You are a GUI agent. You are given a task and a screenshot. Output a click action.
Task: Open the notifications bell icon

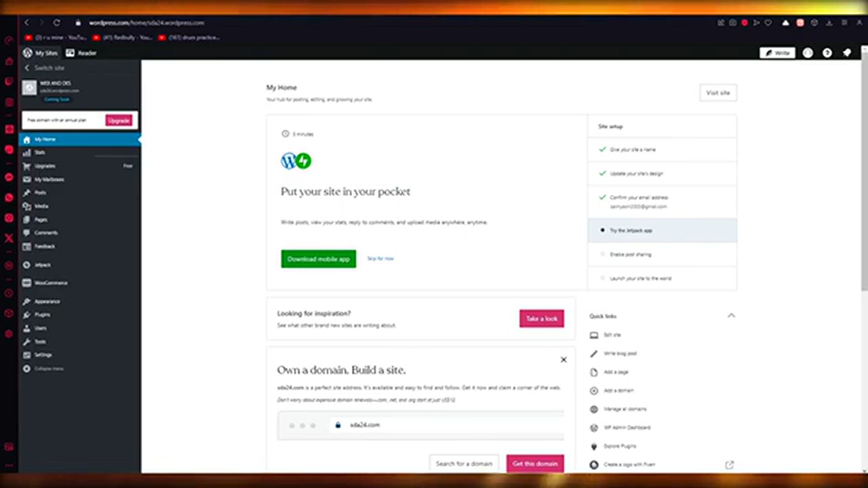847,53
